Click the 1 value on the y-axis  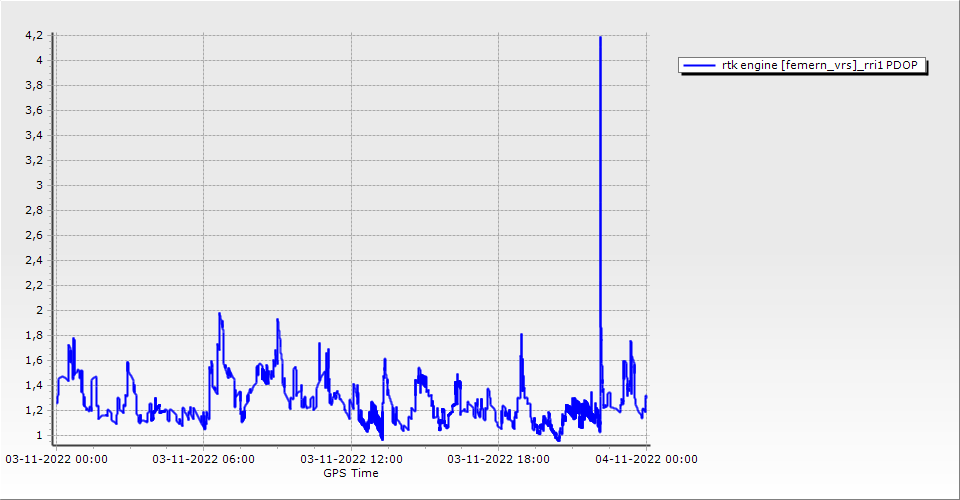point(39,435)
